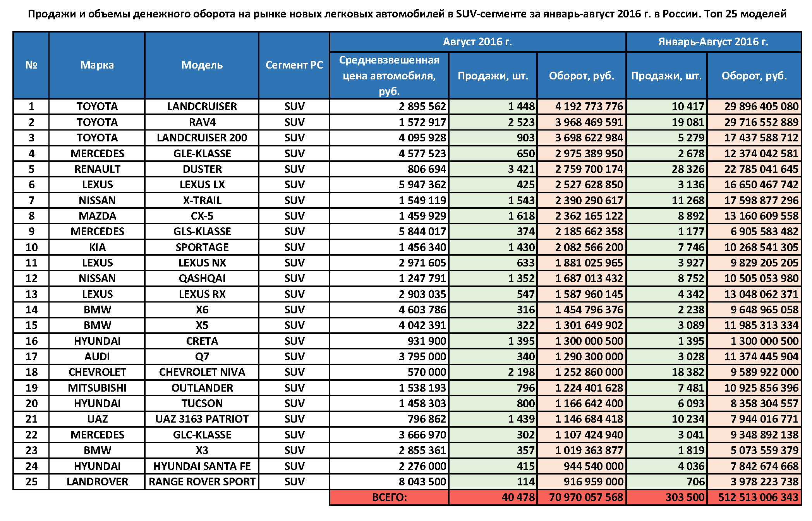The image size is (812, 521).
Task: Click the total turnover 512 513 006 343
Action: point(754,497)
